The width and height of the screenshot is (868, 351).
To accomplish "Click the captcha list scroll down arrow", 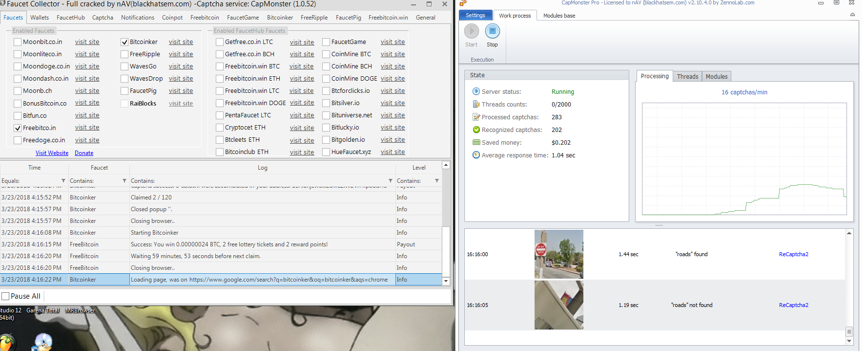I will coord(849,341).
